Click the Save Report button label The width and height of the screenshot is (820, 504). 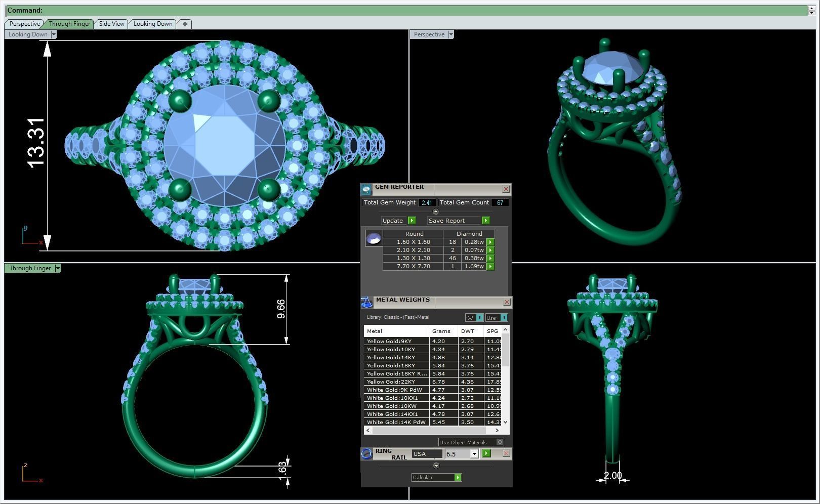pyautogui.click(x=446, y=221)
